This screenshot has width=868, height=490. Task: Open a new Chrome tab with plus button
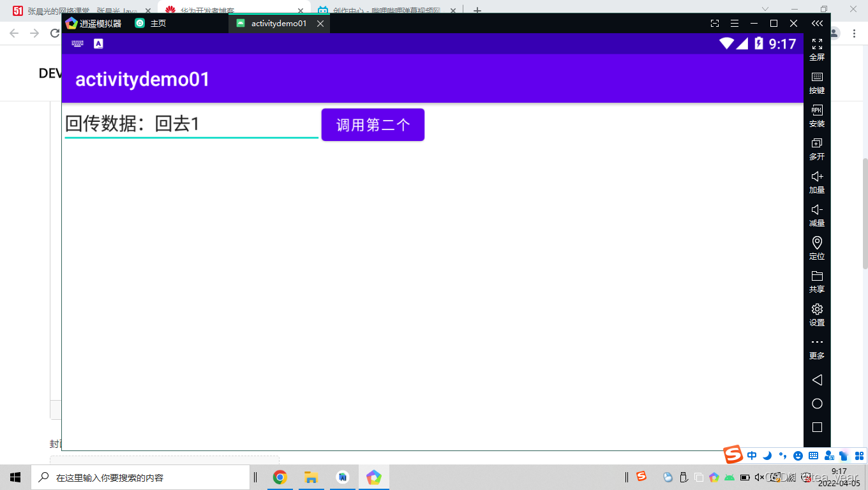(477, 11)
